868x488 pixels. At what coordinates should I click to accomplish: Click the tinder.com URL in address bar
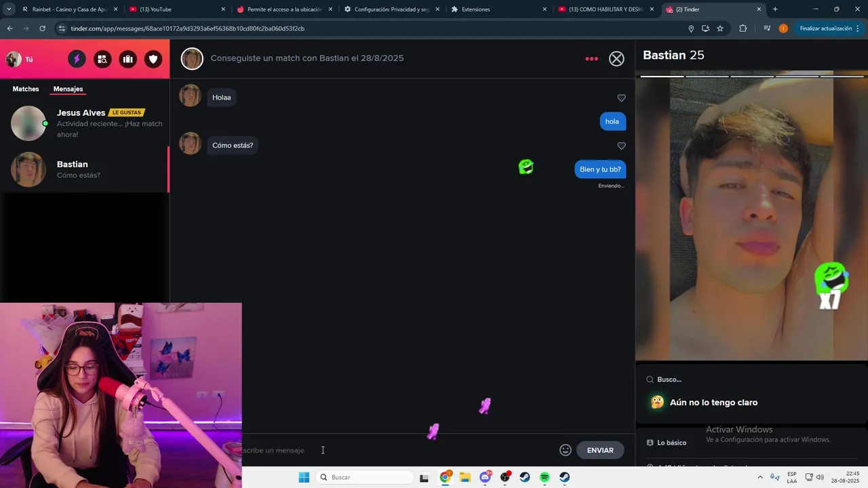tap(188, 28)
